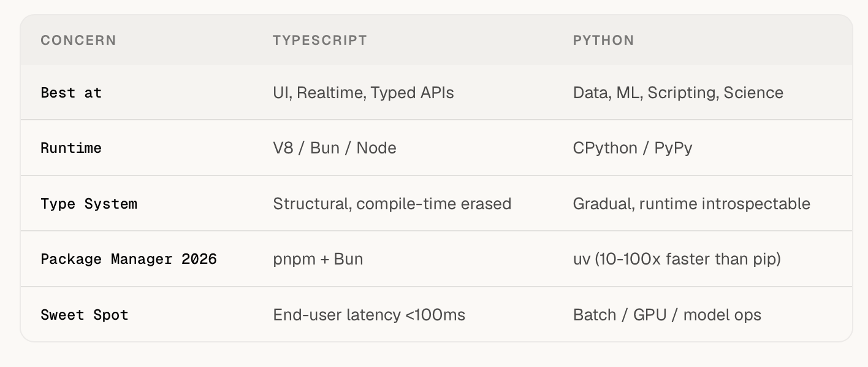Click the TYPESCRIPT column header

pyautogui.click(x=319, y=41)
